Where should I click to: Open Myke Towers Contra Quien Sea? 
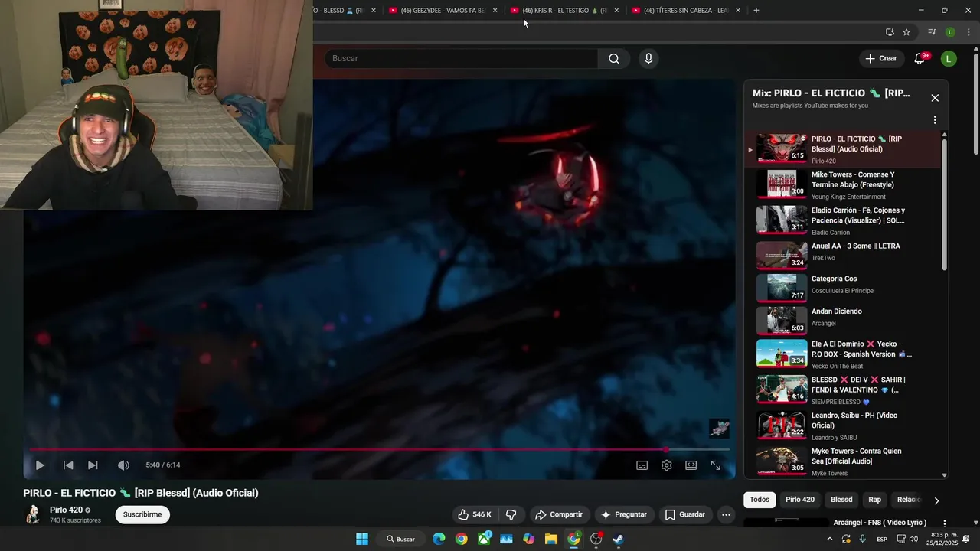(842, 461)
